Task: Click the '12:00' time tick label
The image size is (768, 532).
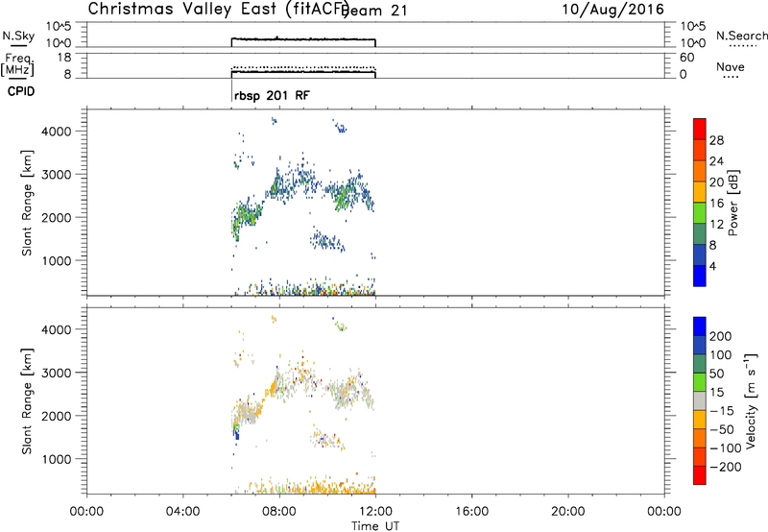Action: (x=375, y=511)
